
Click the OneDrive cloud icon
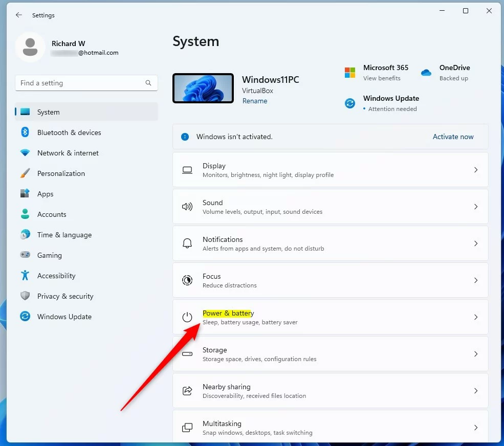pyautogui.click(x=426, y=73)
